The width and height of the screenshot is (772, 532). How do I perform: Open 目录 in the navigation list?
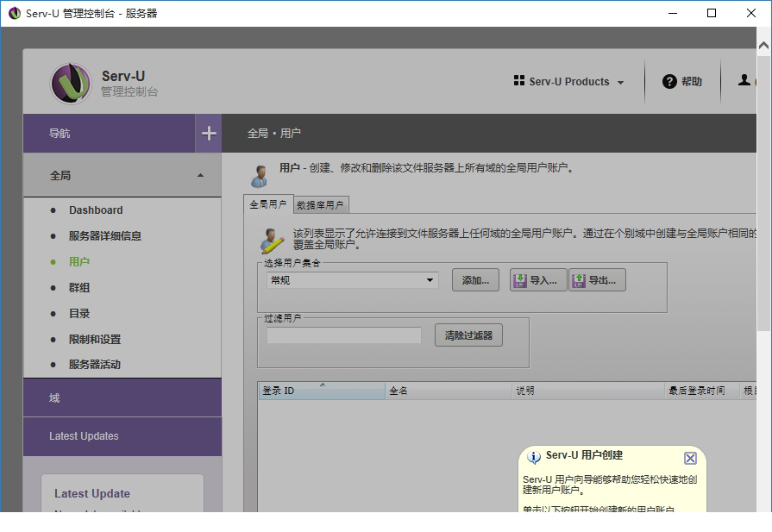coord(78,314)
